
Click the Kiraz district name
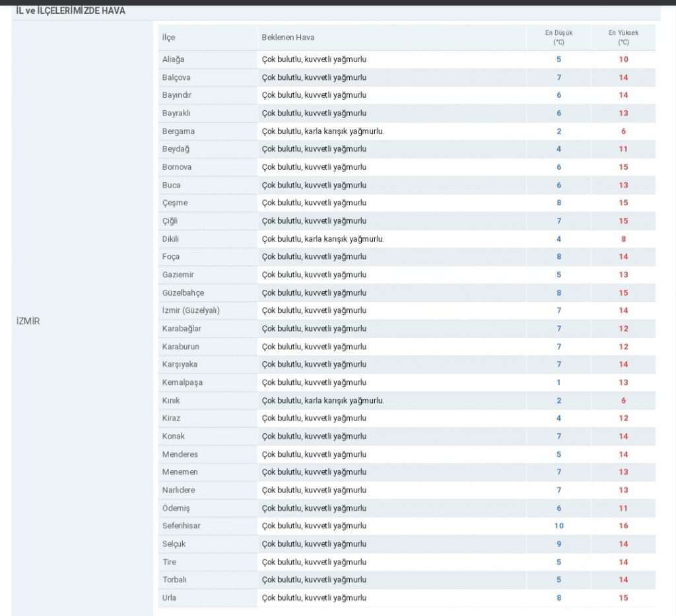click(171, 419)
